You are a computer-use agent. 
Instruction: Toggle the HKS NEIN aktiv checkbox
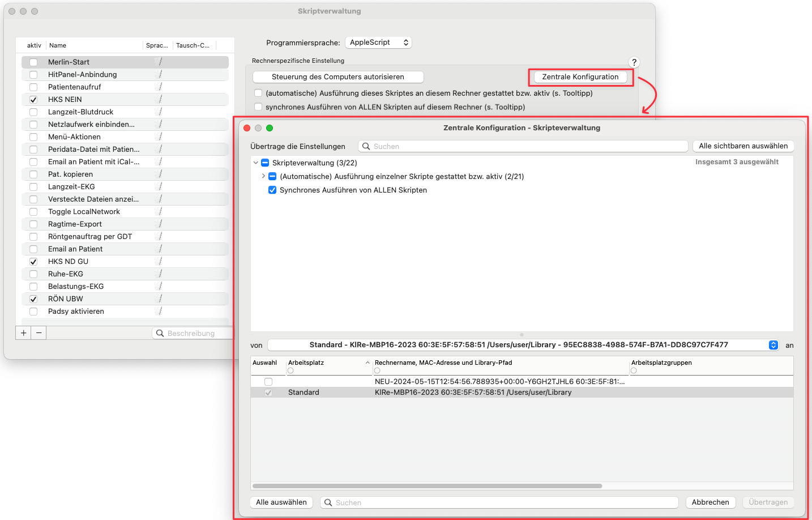point(33,100)
